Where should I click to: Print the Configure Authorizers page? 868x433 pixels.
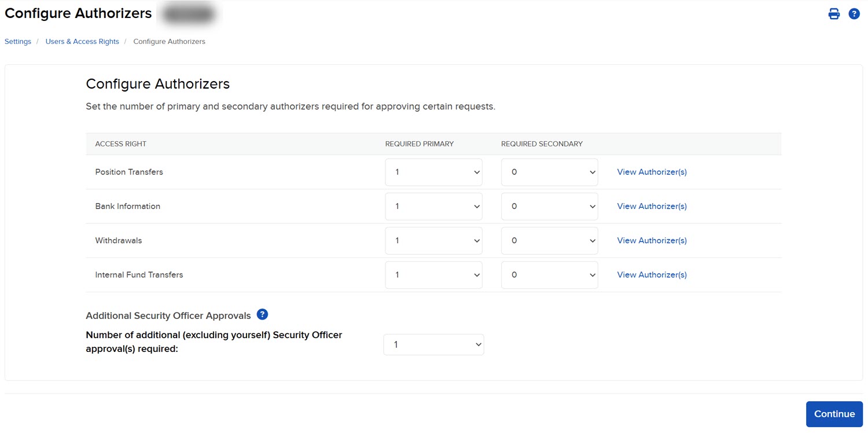(834, 13)
